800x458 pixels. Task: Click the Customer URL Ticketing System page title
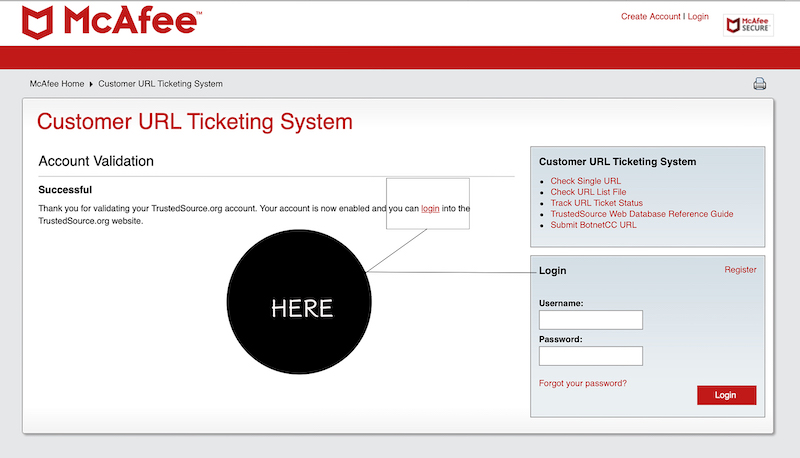point(194,122)
